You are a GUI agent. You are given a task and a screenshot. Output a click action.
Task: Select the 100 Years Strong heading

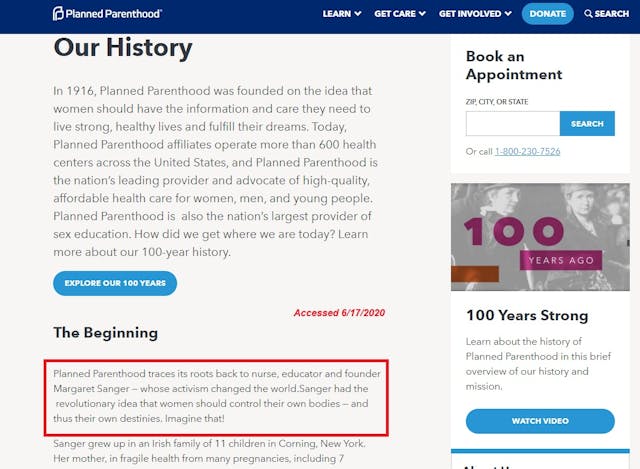pos(527,316)
